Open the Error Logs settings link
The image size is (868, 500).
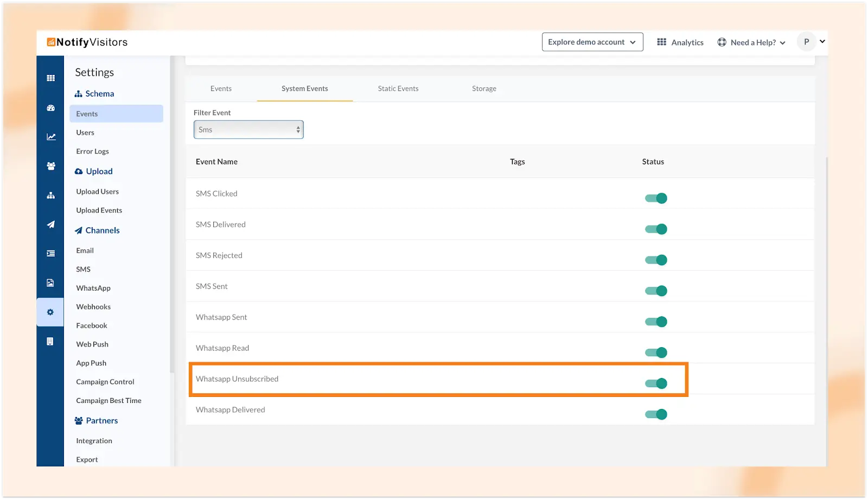point(92,151)
